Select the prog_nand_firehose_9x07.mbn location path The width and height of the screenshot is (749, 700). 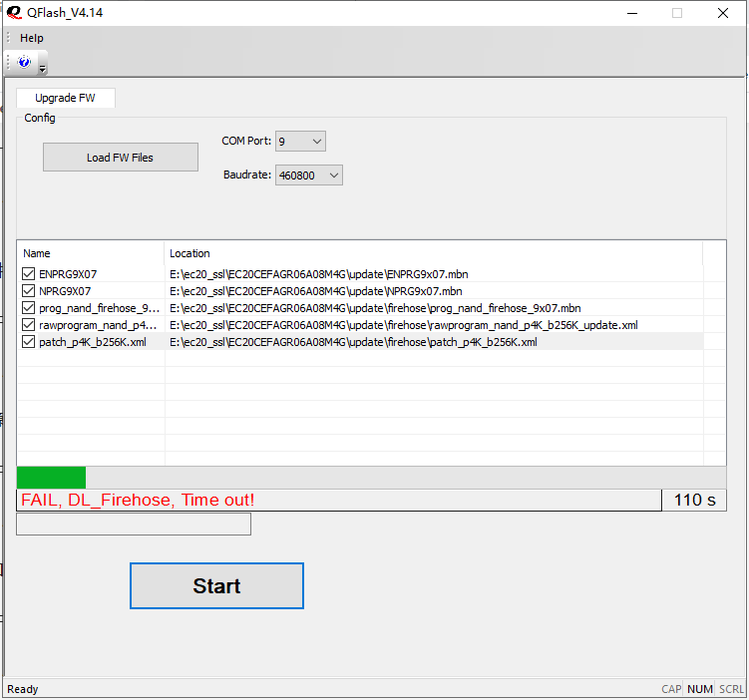(375, 308)
